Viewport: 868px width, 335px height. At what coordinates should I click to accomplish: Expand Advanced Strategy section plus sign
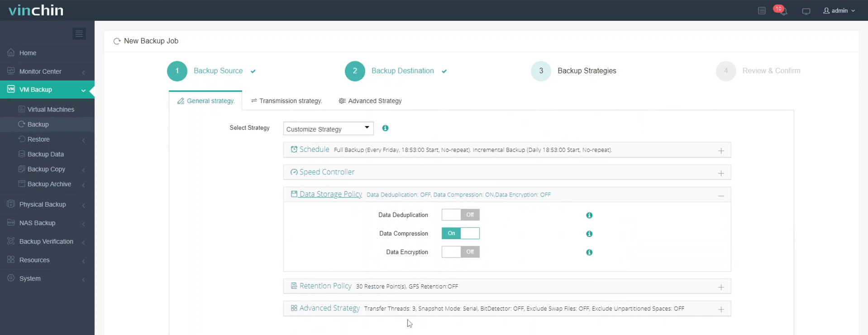721,309
